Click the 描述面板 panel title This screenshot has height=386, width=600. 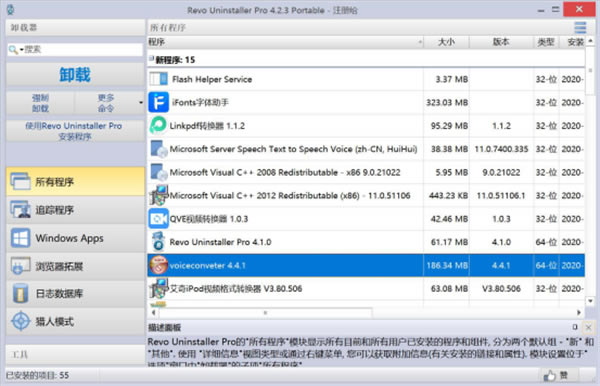pyautogui.click(x=165, y=327)
